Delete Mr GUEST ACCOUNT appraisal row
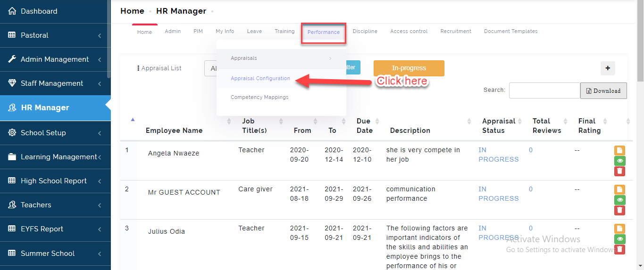644x270 pixels. (620, 210)
